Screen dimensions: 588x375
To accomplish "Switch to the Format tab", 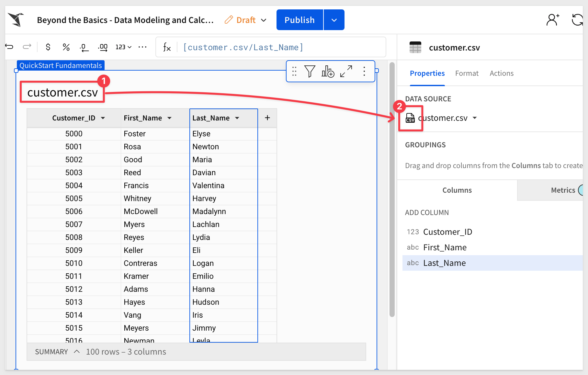I will (467, 74).
